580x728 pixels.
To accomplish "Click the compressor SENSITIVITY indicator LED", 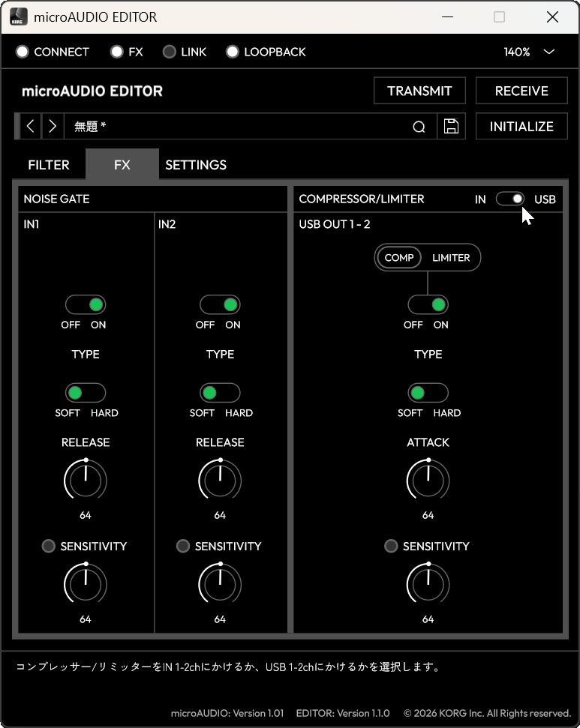I will (x=392, y=546).
